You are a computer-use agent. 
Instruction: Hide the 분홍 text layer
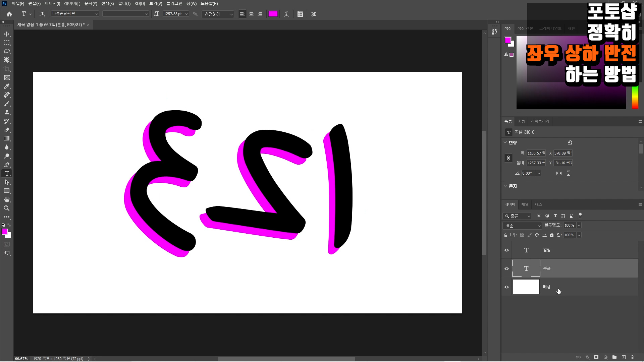[x=506, y=268]
